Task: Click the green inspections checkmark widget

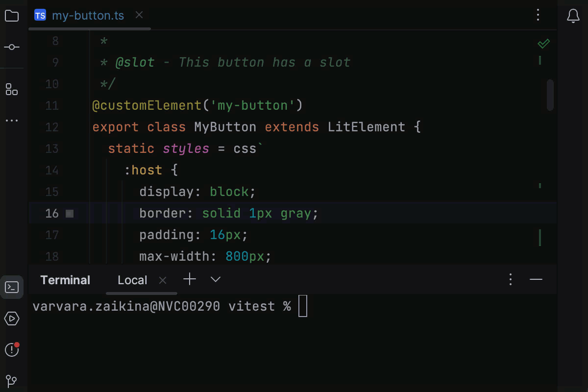Action: 543,43
